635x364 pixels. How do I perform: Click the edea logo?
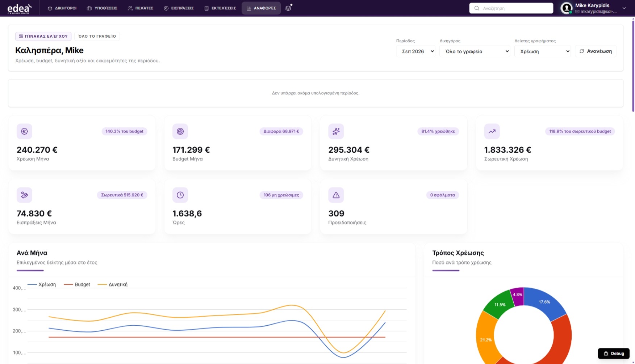click(x=20, y=8)
